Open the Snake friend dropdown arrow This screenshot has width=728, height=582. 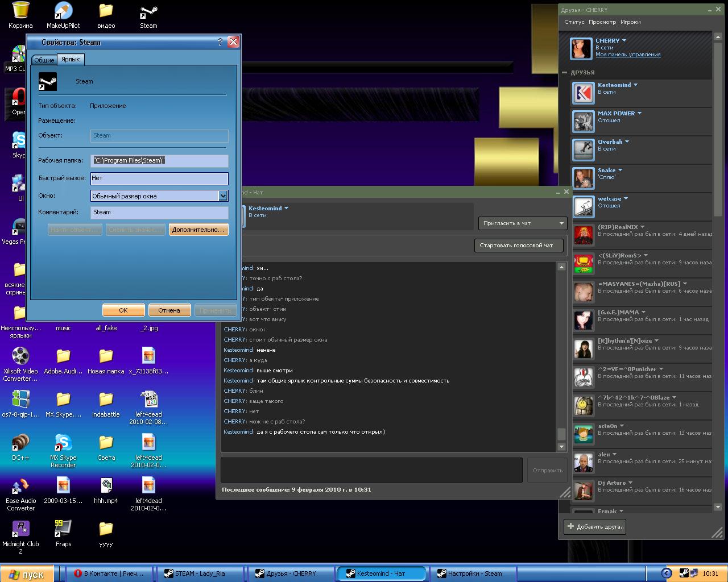point(621,170)
